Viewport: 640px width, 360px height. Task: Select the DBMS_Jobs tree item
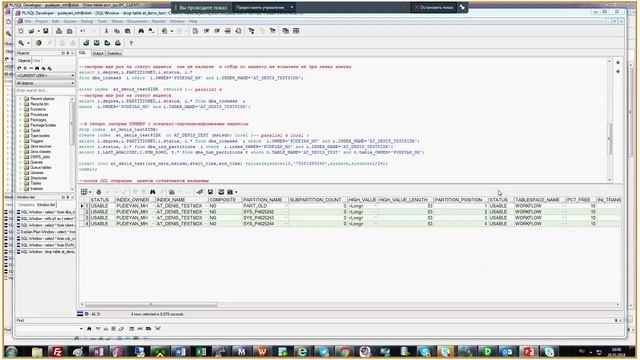coord(40,157)
